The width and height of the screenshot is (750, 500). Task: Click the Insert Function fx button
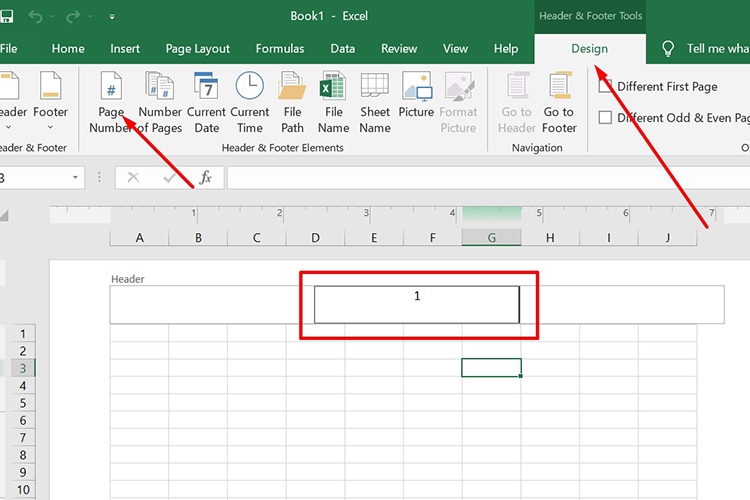(x=206, y=178)
